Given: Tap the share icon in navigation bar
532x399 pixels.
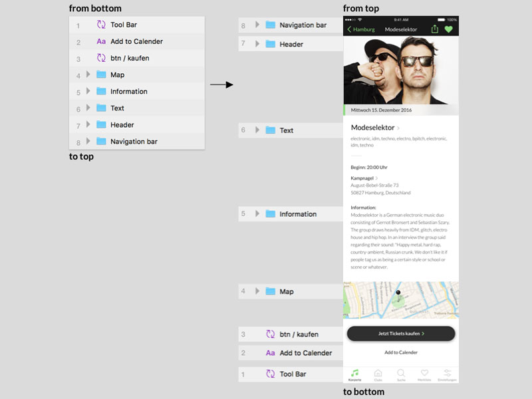Looking at the screenshot, I should pos(435,29).
